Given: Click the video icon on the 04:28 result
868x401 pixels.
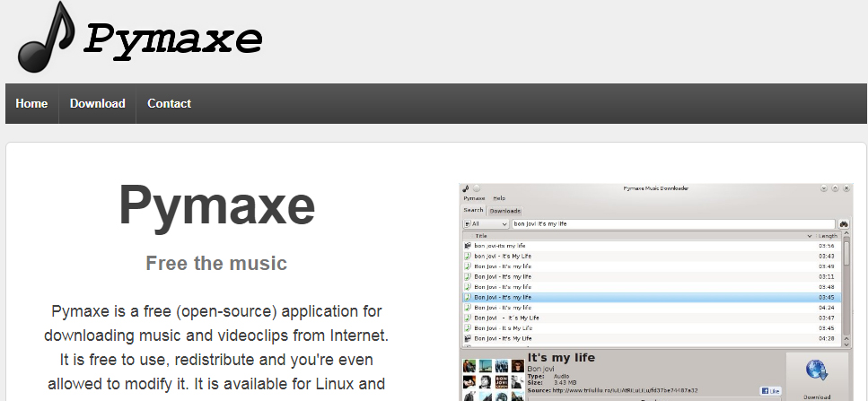Looking at the screenshot, I should point(468,339).
